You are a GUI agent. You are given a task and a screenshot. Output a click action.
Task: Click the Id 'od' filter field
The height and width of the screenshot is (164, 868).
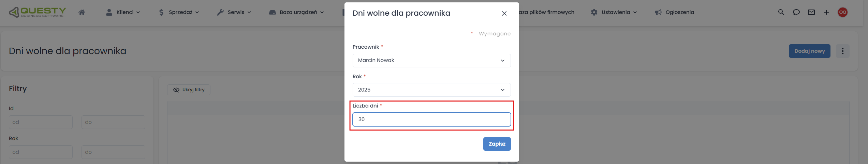click(41, 122)
